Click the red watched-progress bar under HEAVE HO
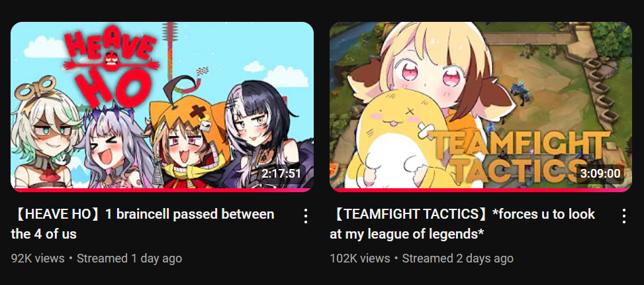 (162, 190)
